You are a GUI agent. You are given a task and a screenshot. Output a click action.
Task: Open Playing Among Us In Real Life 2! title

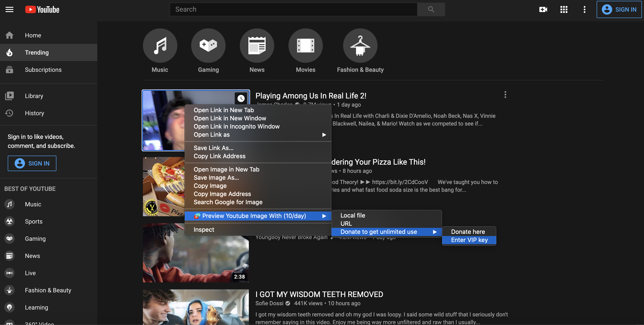(x=311, y=96)
